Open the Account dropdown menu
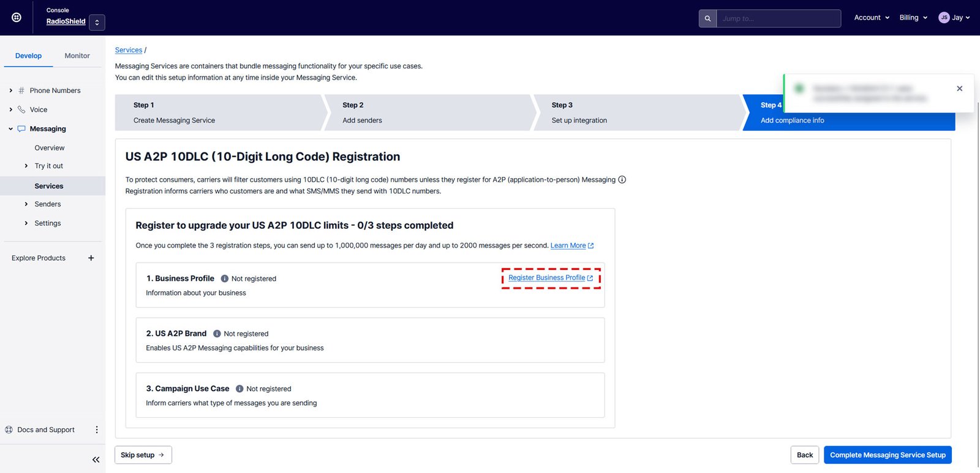The height and width of the screenshot is (473, 980). click(871, 18)
